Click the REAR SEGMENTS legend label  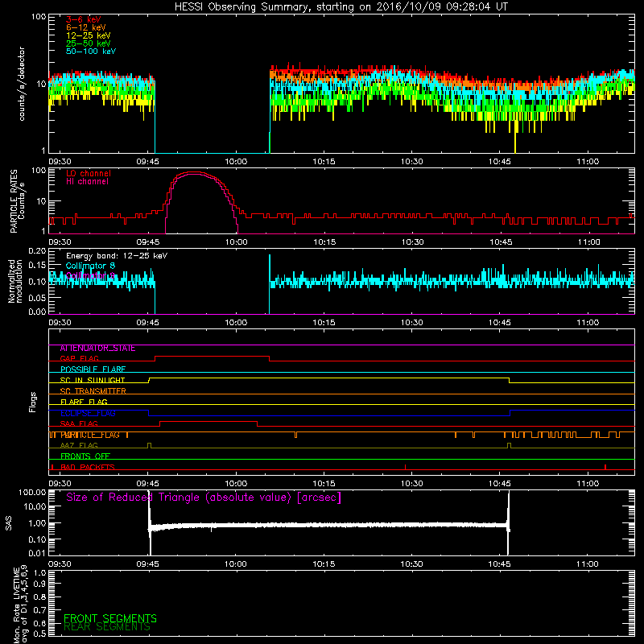[107, 627]
